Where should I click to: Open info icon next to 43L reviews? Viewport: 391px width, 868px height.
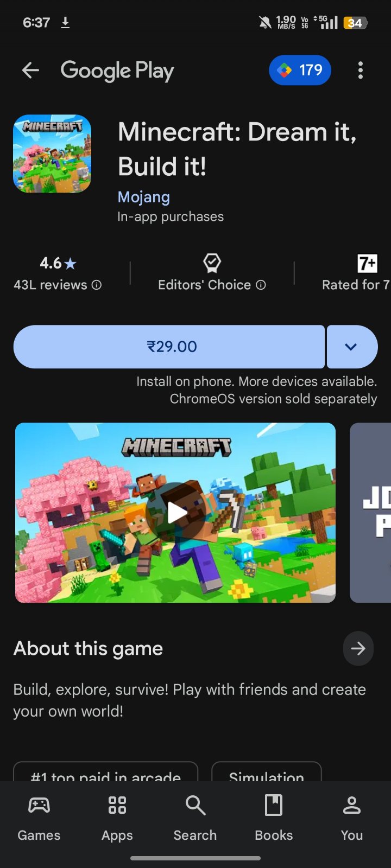(x=97, y=285)
